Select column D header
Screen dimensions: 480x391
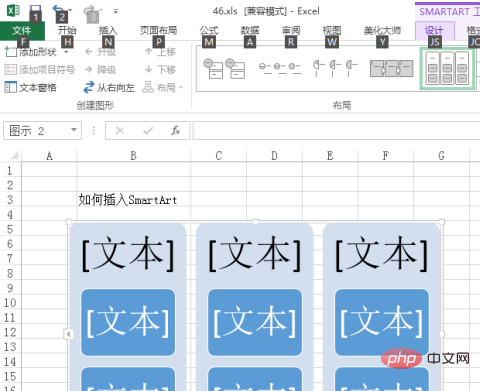click(x=274, y=156)
